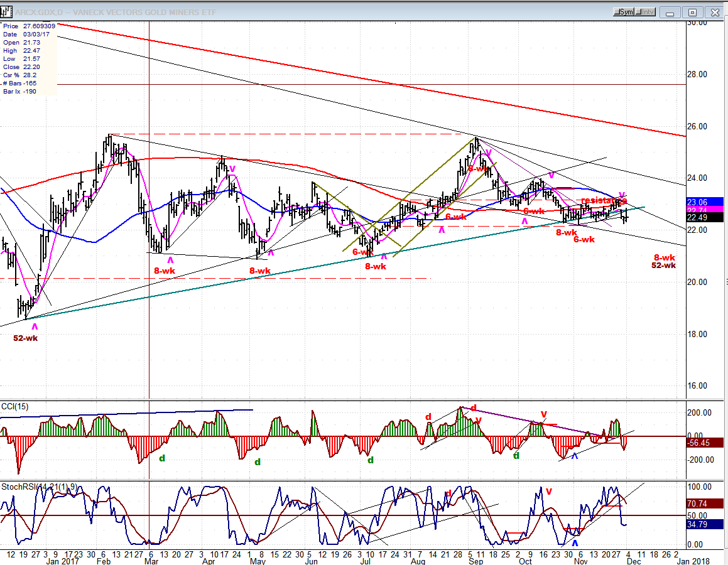Click the chart window icon in title bar

point(8,11)
